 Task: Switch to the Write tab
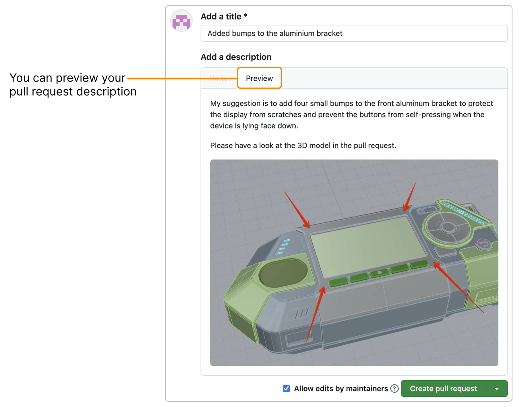pyautogui.click(x=219, y=78)
